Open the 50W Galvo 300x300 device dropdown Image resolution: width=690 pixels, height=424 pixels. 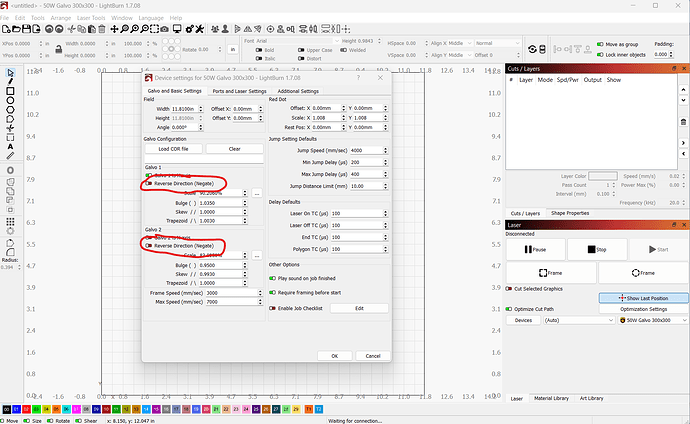pos(653,320)
